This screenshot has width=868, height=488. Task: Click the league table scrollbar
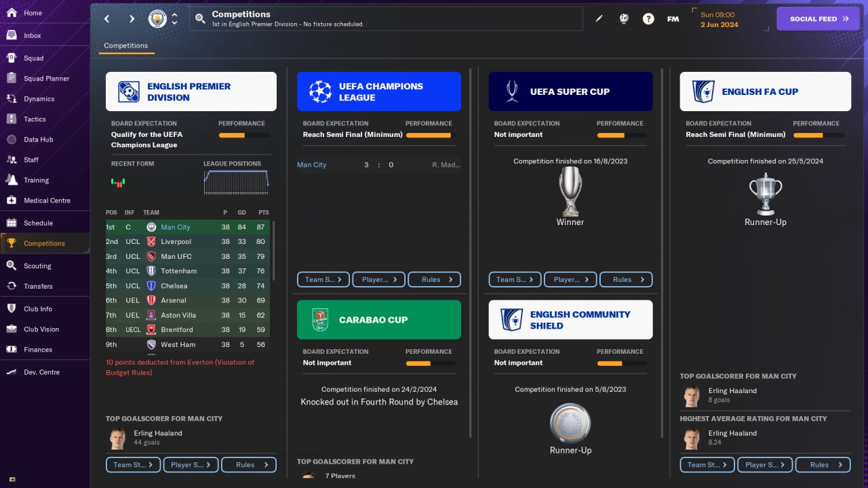click(x=273, y=251)
